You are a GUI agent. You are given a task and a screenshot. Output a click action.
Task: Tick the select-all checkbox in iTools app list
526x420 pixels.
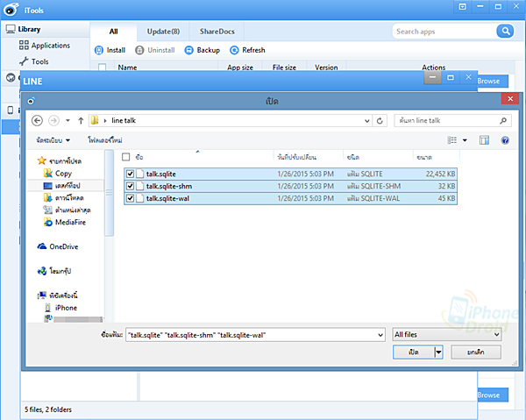[x=103, y=68]
